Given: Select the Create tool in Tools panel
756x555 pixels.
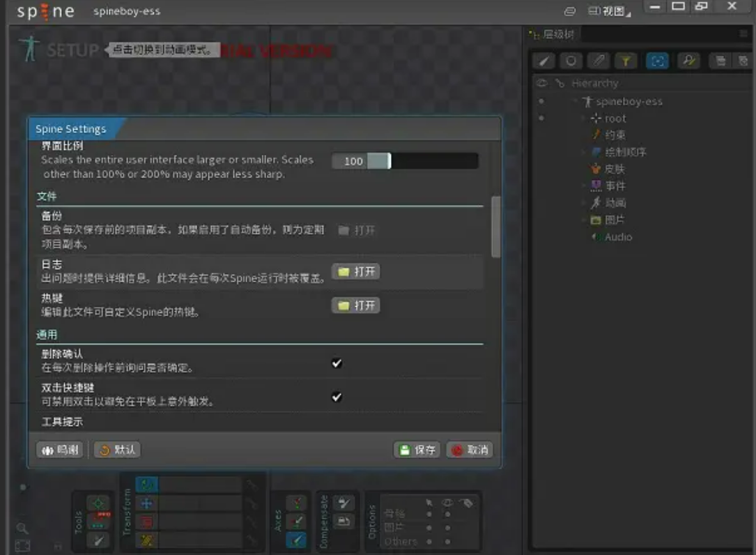Looking at the screenshot, I should tap(98, 540).
